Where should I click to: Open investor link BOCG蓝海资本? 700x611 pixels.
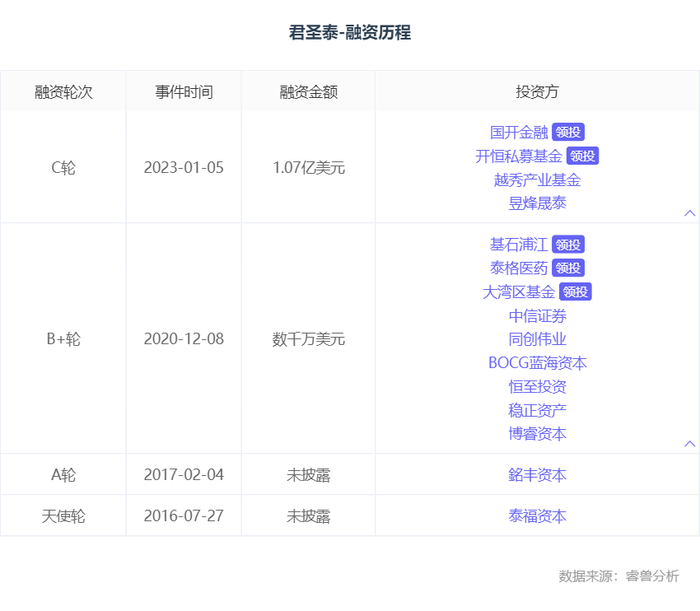click(538, 363)
